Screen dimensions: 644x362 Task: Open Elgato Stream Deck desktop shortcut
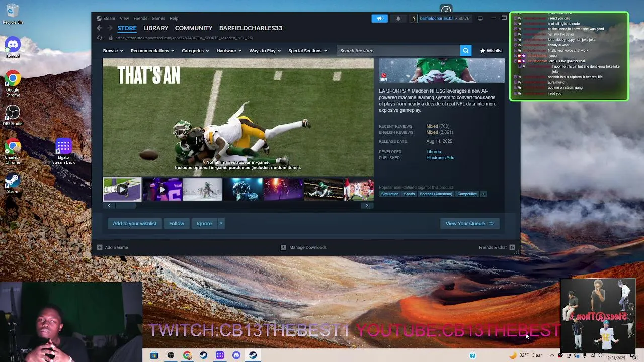click(63, 152)
